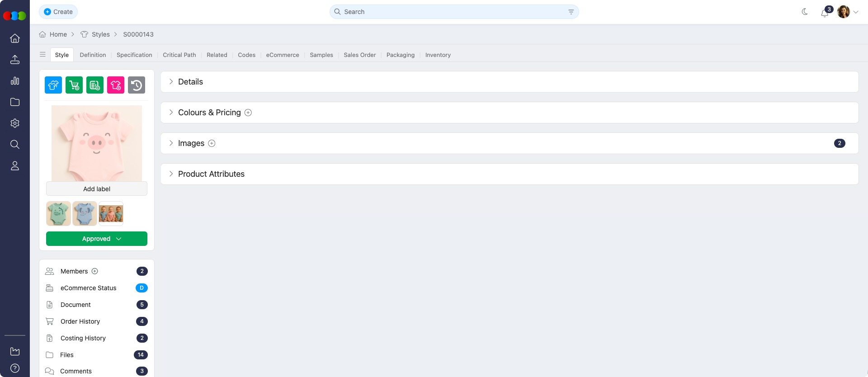This screenshot has height=377, width=868.
Task: Open the Approved status dropdown
Action: (x=97, y=239)
